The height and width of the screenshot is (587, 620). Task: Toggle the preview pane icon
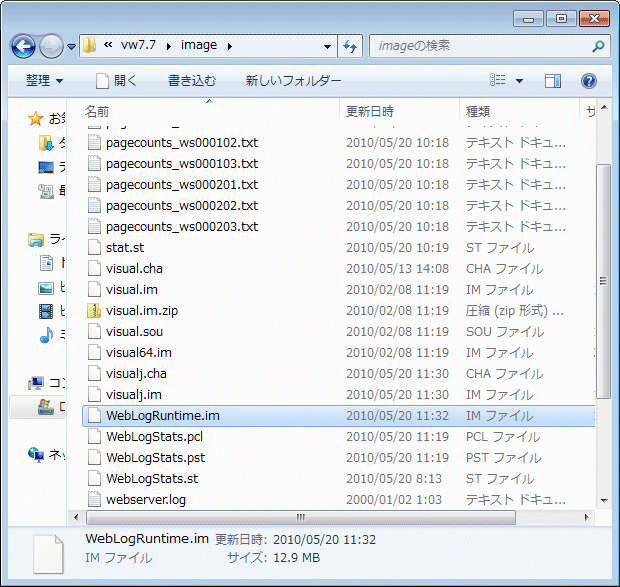coord(553,80)
